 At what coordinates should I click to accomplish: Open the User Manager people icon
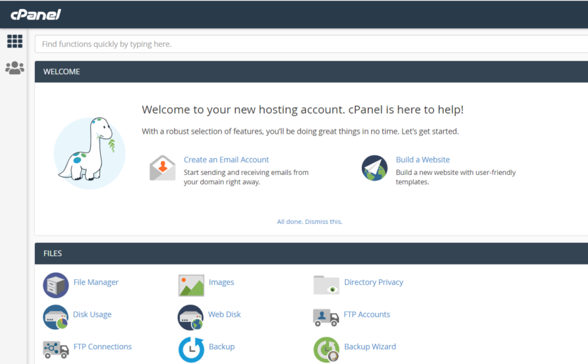[15, 68]
